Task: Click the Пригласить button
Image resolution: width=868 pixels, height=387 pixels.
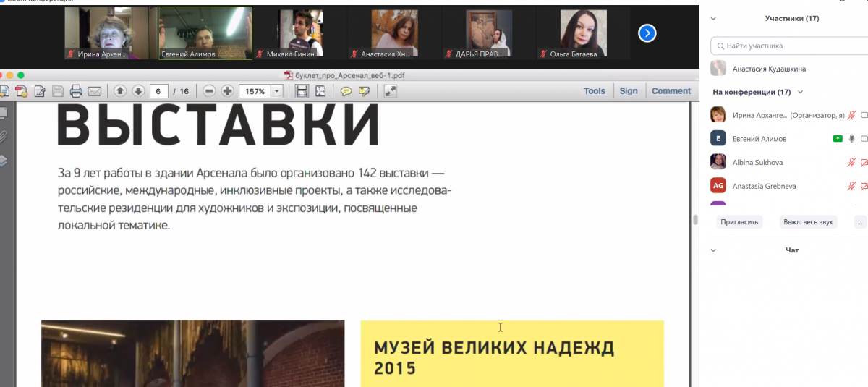Action: coord(740,222)
